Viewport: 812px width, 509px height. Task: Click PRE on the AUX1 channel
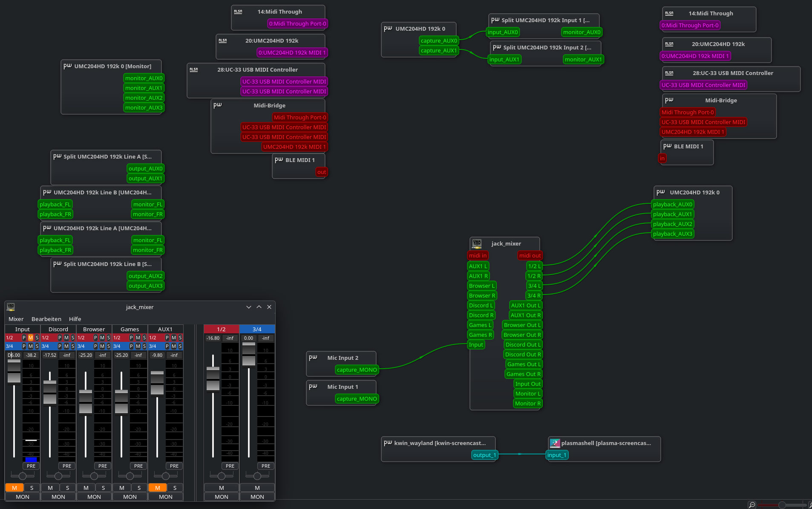tap(174, 466)
